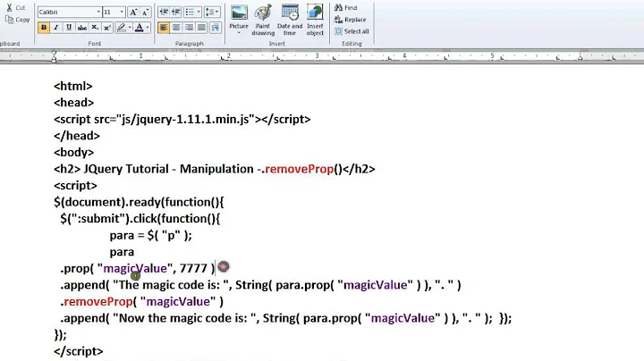The image size is (644, 361).
Task: Click the red removeProp word in h2 heading
Action: point(299,169)
